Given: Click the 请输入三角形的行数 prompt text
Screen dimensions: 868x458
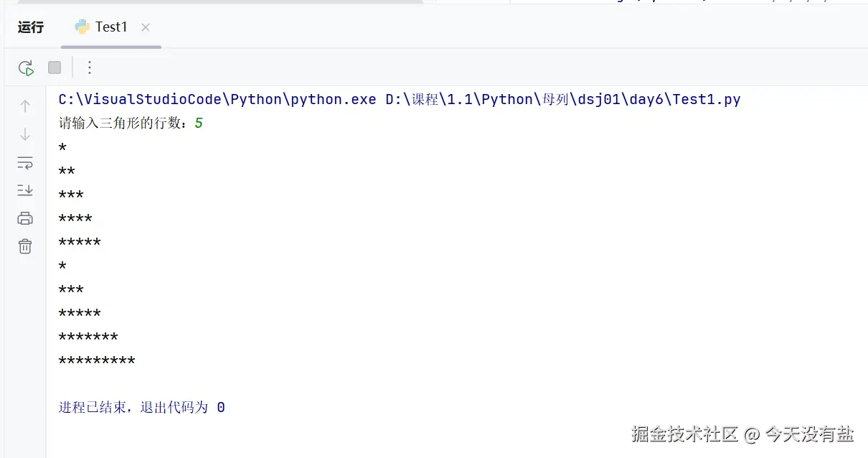Looking at the screenshot, I should point(122,123).
